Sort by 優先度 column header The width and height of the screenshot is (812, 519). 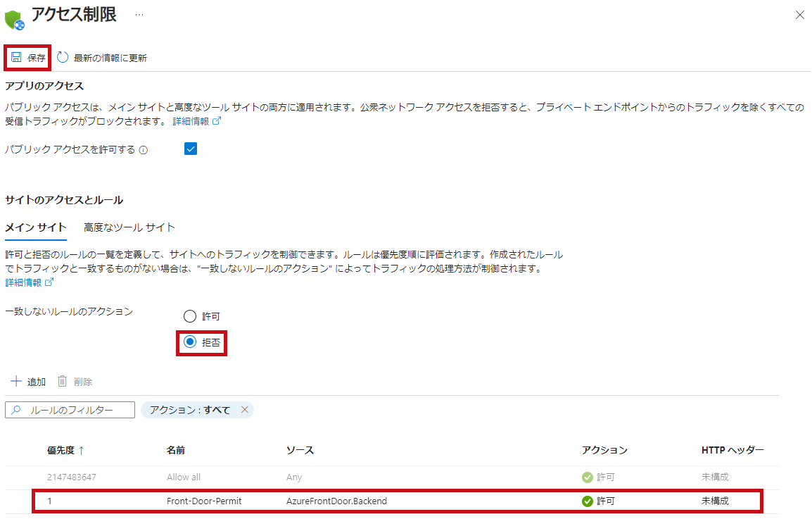coord(61,450)
